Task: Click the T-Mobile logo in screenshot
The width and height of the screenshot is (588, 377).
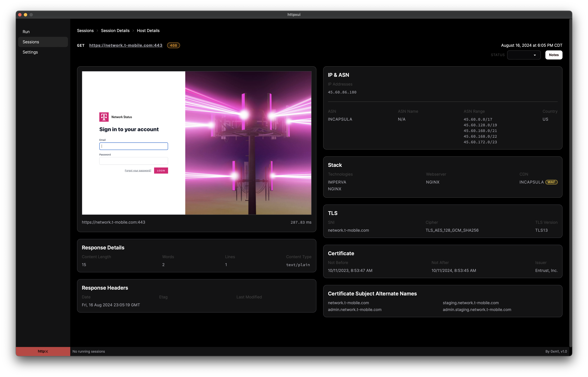Action: 104,117
